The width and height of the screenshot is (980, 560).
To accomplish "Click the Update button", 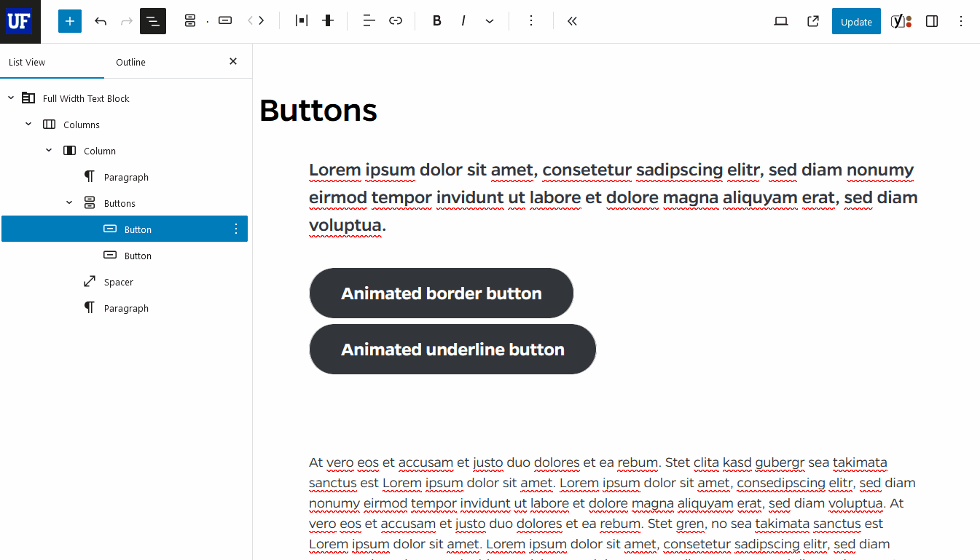I will click(856, 22).
